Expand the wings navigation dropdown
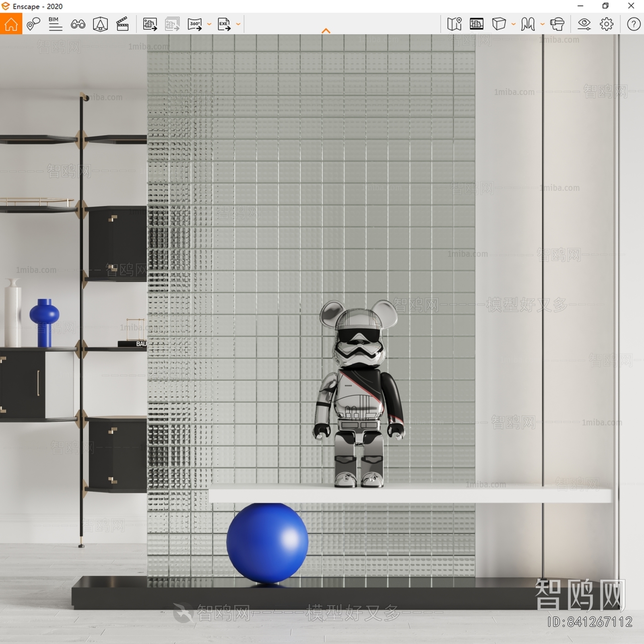This screenshot has height=644, width=644. 543,24
